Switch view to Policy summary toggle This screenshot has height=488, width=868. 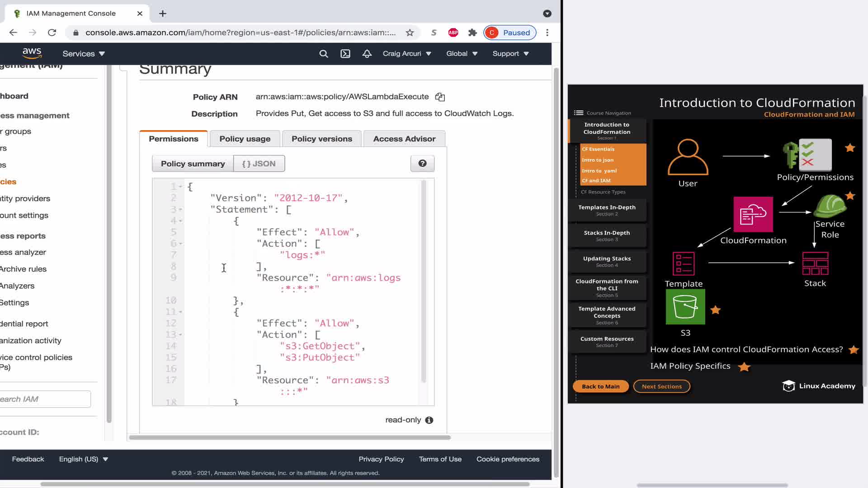coord(193,164)
